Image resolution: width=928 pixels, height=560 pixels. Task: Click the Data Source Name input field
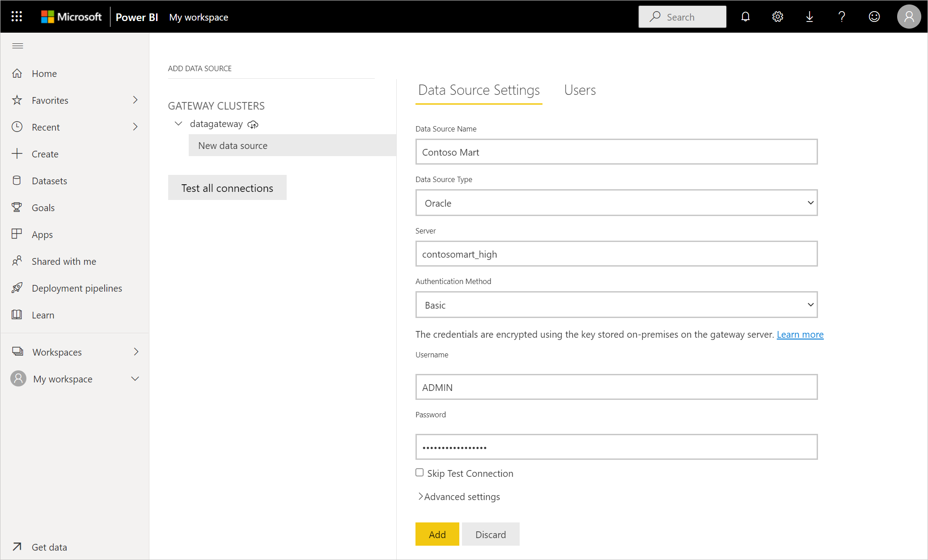(x=616, y=152)
